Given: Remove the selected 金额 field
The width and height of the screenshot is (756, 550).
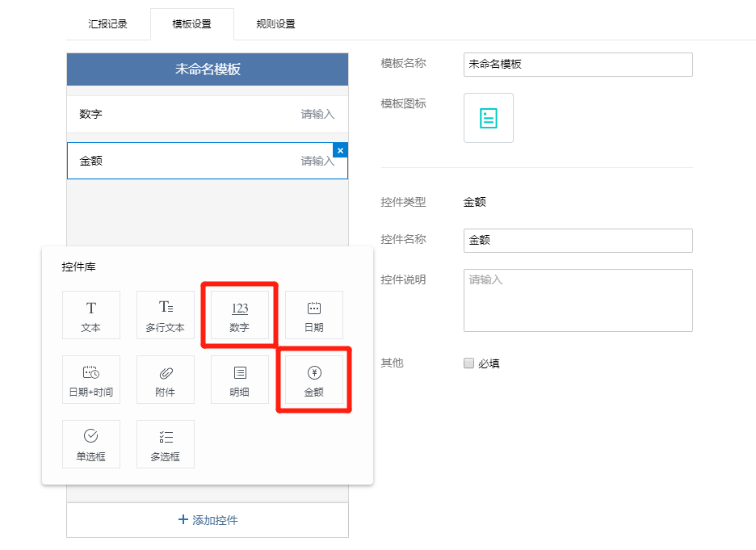Looking at the screenshot, I should point(340,150).
